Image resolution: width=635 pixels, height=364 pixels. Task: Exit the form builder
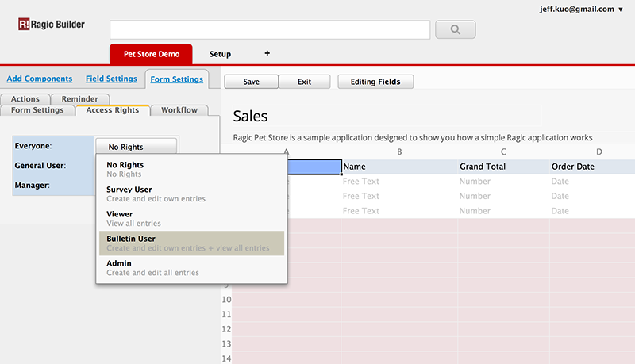305,82
